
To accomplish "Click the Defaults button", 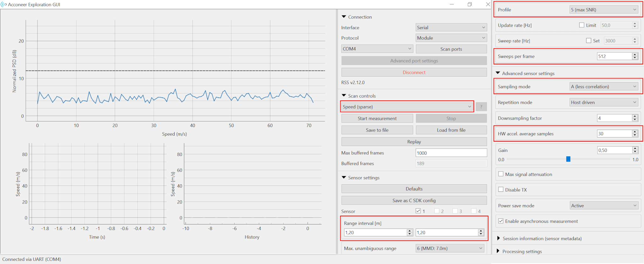I will (414, 189).
